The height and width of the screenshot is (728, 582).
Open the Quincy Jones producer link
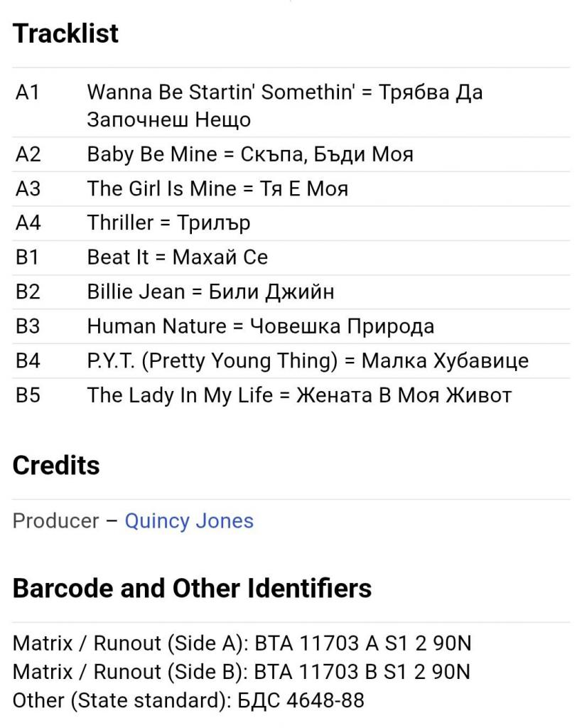click(189, 521)
